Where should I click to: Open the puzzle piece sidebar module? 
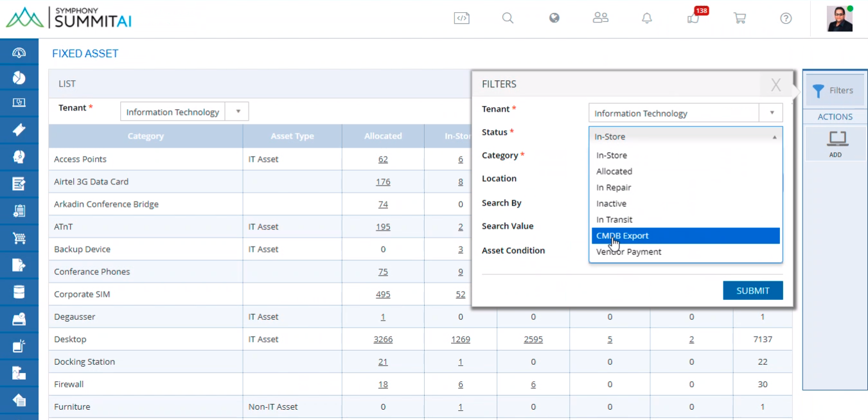click(19, 373)
